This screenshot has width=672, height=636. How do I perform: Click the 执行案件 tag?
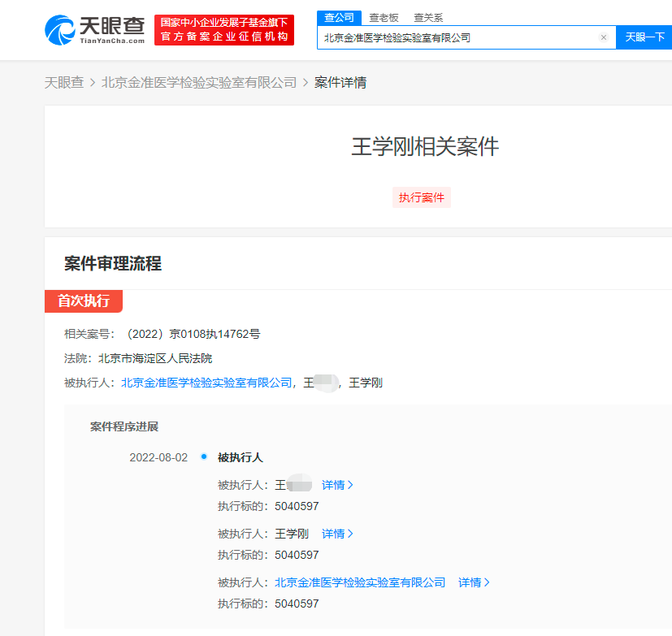[421, 197]
